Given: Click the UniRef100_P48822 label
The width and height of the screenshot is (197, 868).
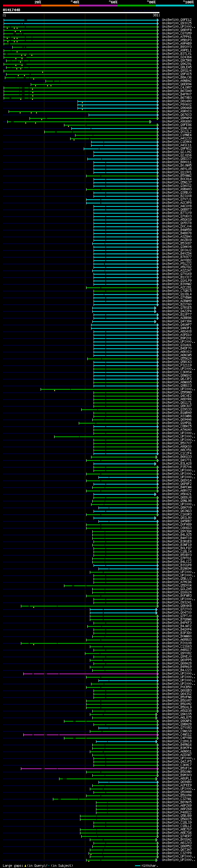Looking at the screenshot, I should click(x=177, y=812).
